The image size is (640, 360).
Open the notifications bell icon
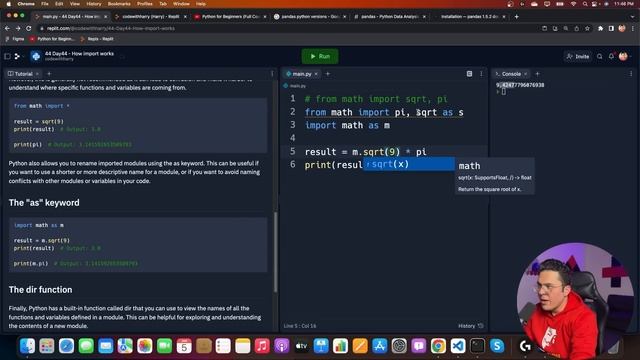point(611,56)
